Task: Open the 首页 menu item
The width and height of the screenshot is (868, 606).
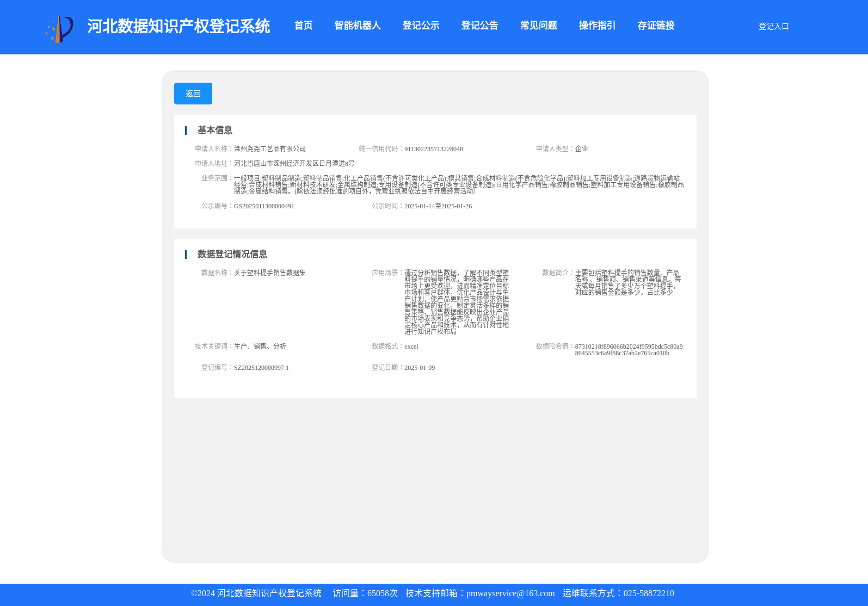Action: 303,26
